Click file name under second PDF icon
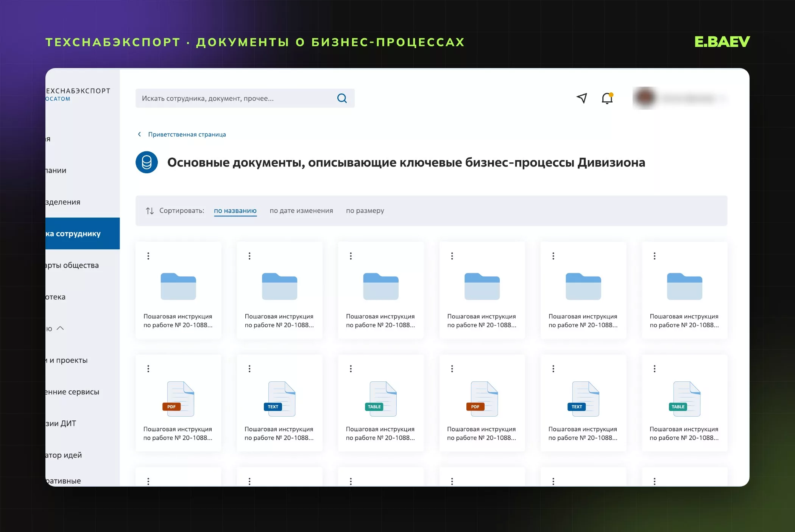Viewport: 795px width, 532px height. [x=482, y=433]
